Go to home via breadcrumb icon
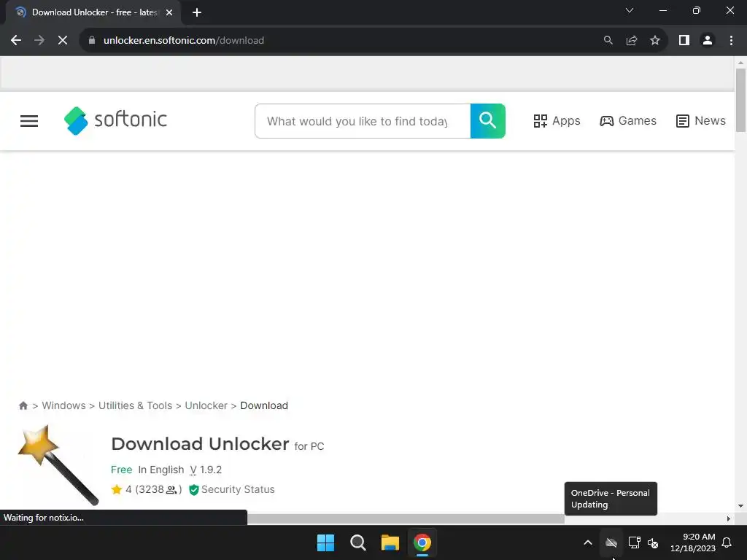 (x=23, y=405)
